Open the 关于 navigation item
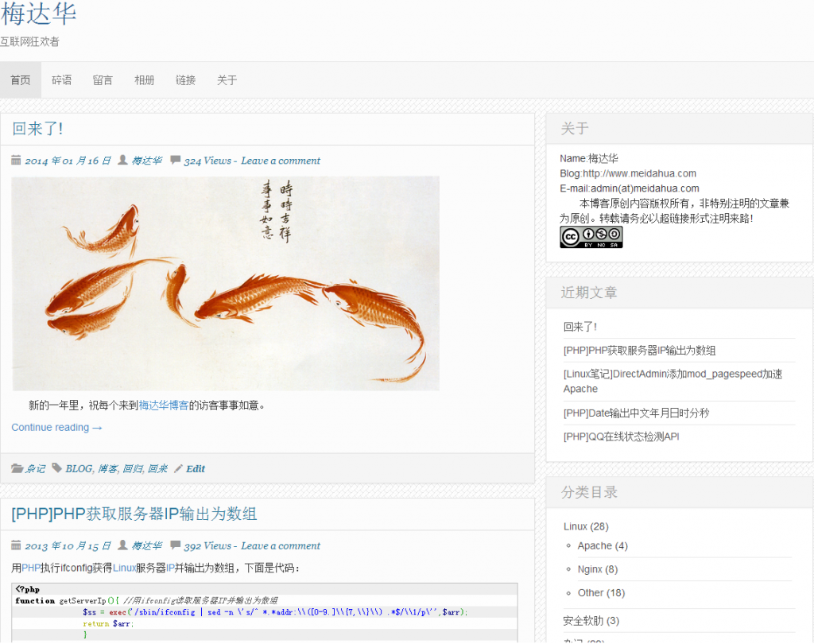Image resolution: width=814 pixels, height=644 pixels. tap(227, 80)
